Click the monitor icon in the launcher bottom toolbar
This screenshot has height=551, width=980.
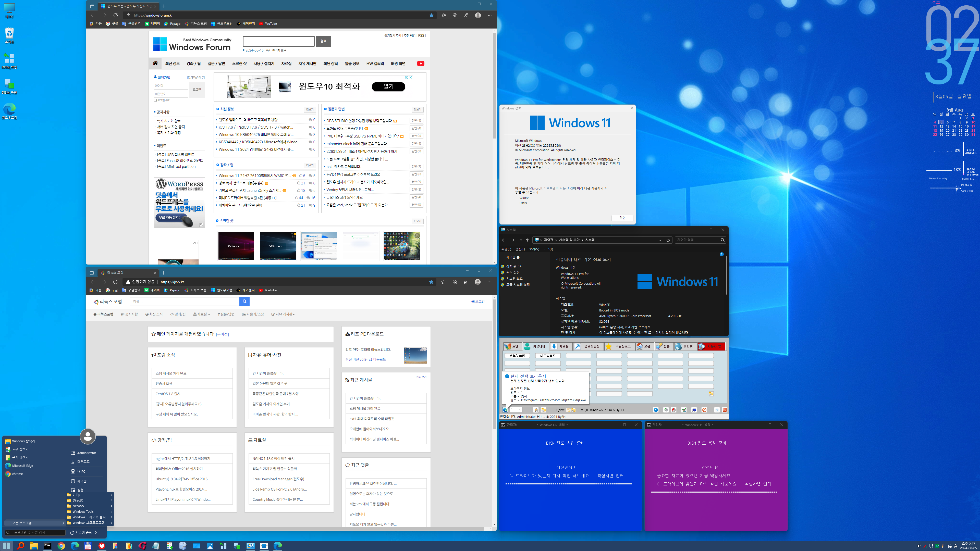(x=694, y=410)
